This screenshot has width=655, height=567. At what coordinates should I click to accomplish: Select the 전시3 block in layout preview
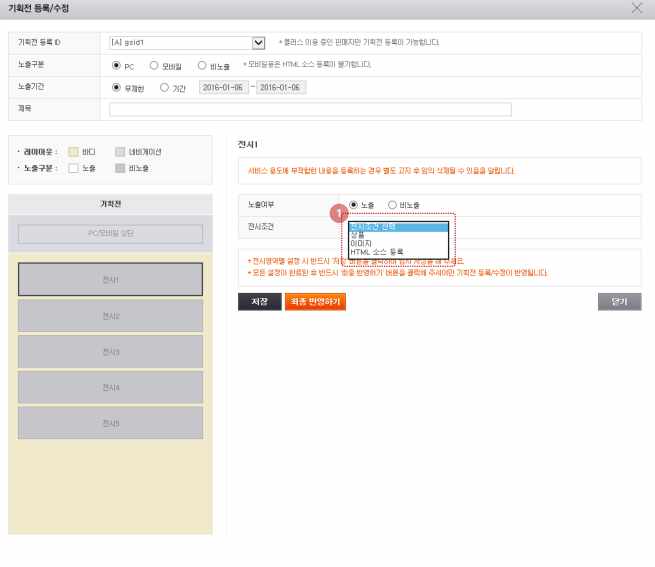pyautogui.click(x=110, y=352)
